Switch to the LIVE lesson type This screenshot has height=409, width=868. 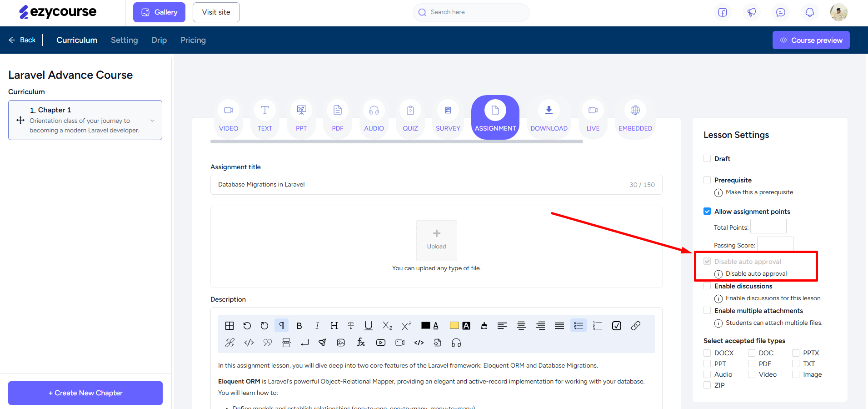coord(593,116)
